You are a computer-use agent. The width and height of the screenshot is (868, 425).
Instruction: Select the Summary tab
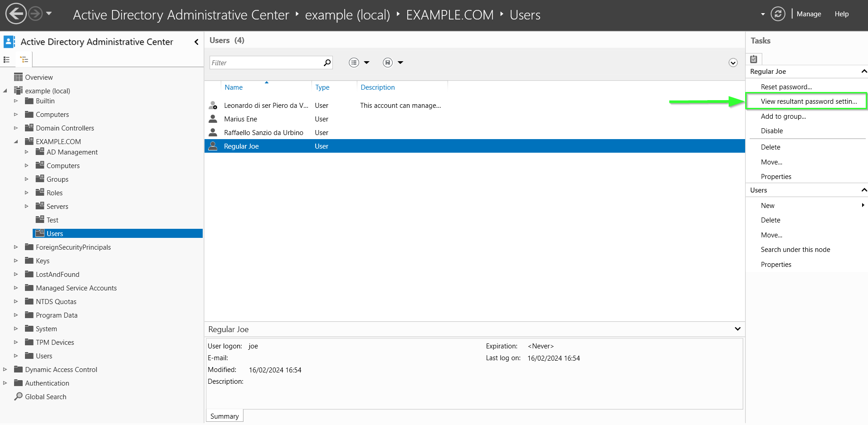pyautogui.click(x=224, y=416)
